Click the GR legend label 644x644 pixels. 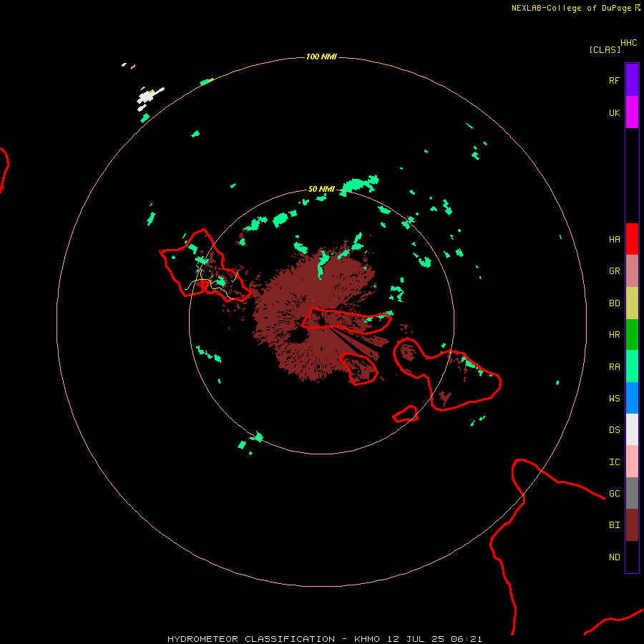(614, 271)
